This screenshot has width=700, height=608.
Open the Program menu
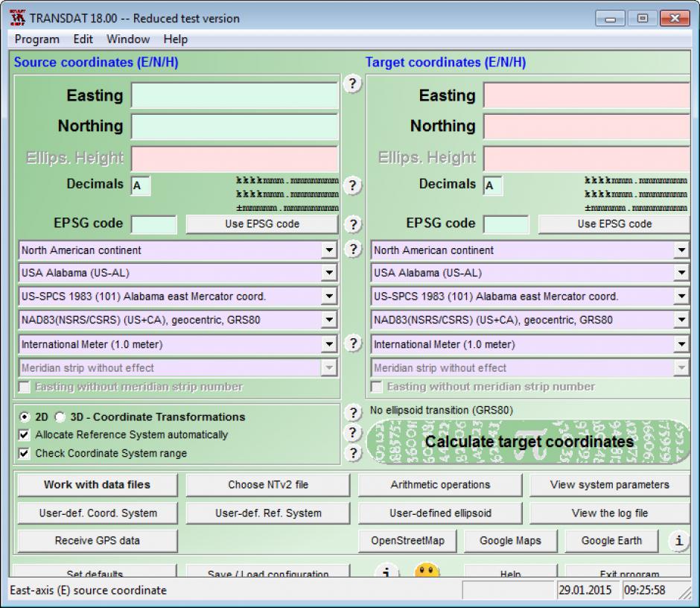pos(36,39)
